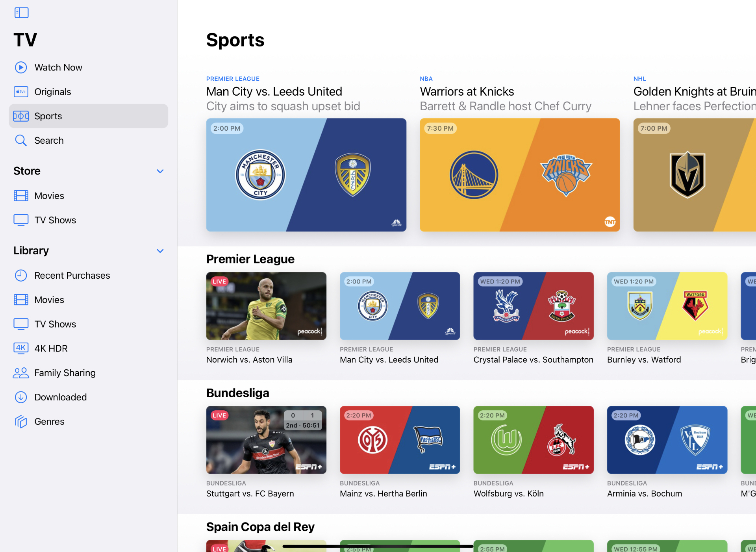This screenshot has width=756, height=552.
Task: Collapse the Store section chevron
Action: point(160,171)
